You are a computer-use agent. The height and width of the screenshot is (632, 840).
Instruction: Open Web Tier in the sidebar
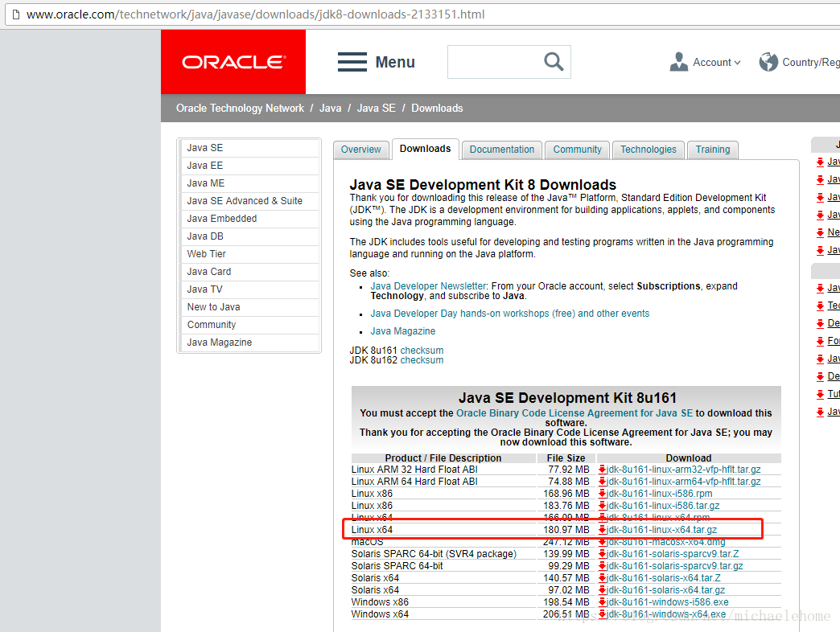pyautogui.click(x=249, y=254)
